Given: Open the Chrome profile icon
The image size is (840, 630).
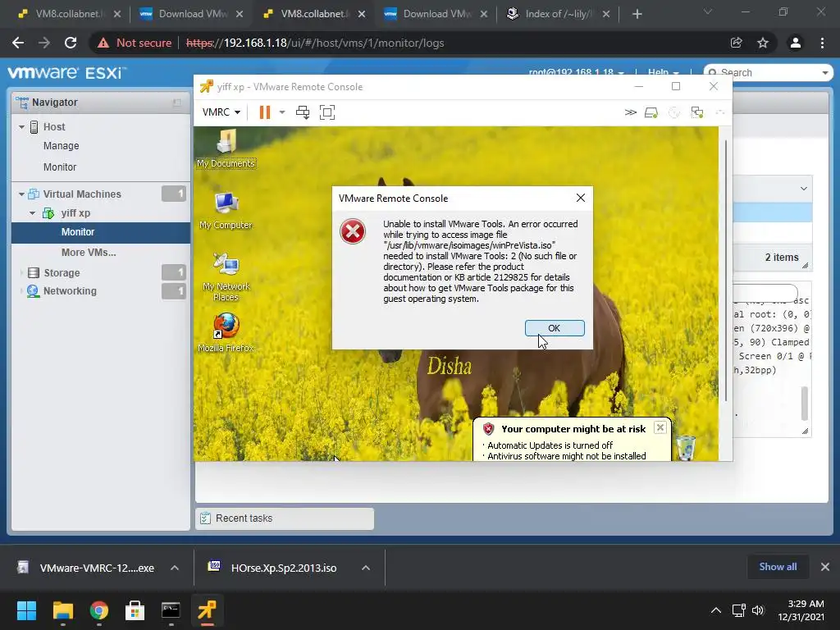Looking at the screenshot, I should pos(796,43).
